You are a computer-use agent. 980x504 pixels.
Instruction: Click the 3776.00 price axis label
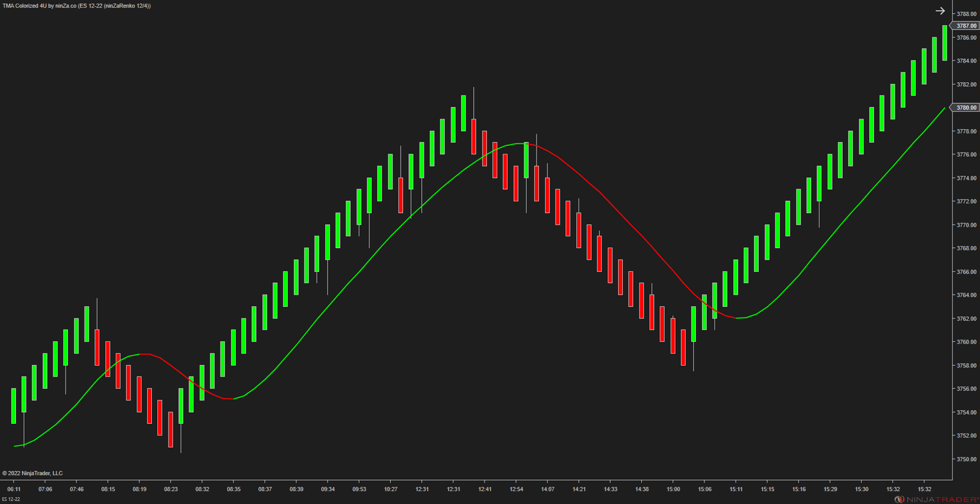tap(967, 155)
